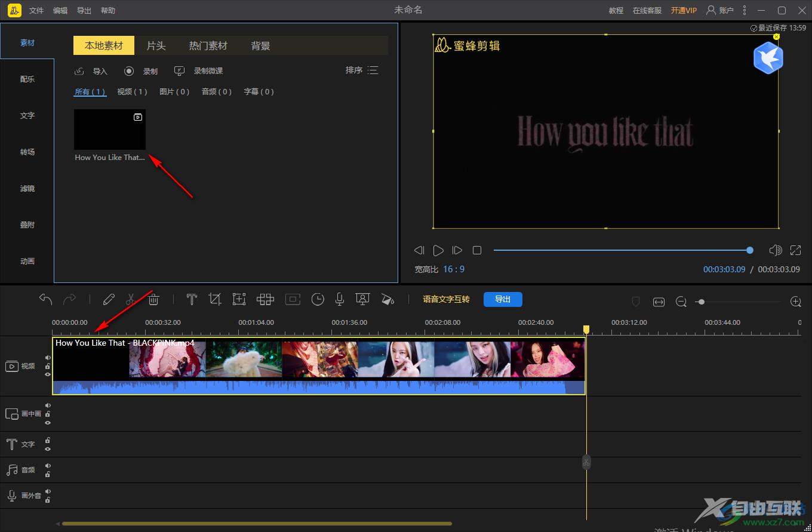Click the marker shield icon

pyautogui.click(x=636, y=302)
